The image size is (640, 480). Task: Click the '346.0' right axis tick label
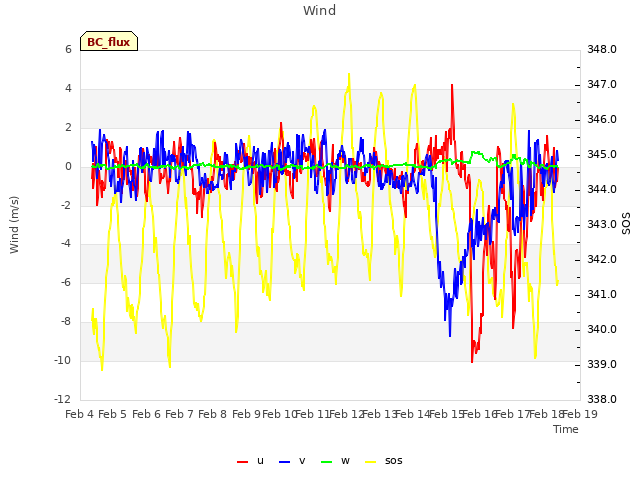(x=602, y=120)
